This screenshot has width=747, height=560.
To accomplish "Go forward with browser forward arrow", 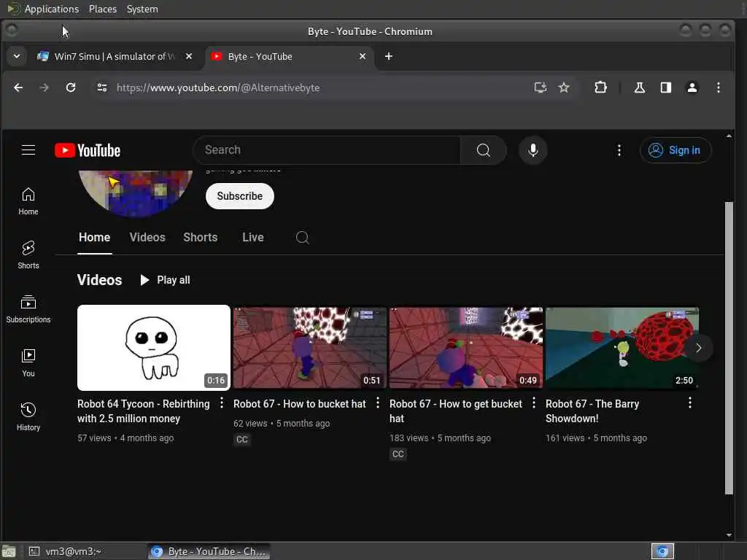I will click(44, 87).
